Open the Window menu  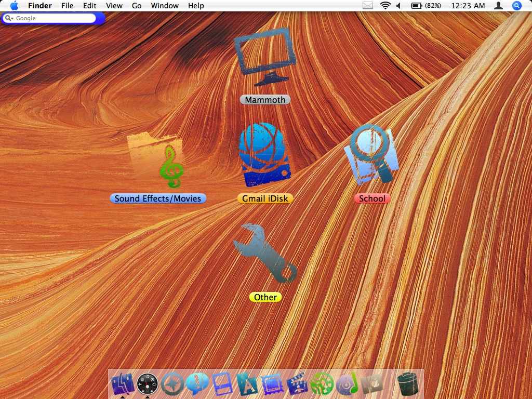[x=165, y=6]
